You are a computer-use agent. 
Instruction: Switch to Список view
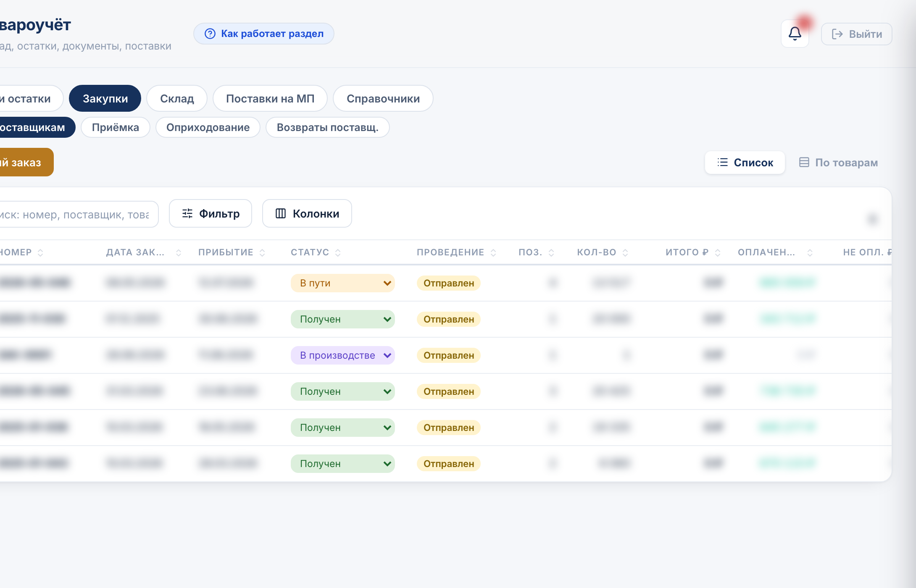pos(745,163)
